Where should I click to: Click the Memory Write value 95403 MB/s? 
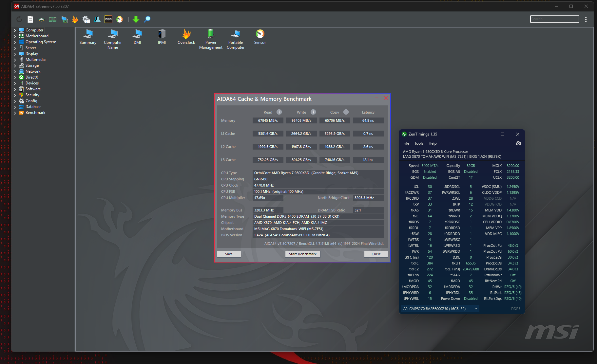[301, 120]
